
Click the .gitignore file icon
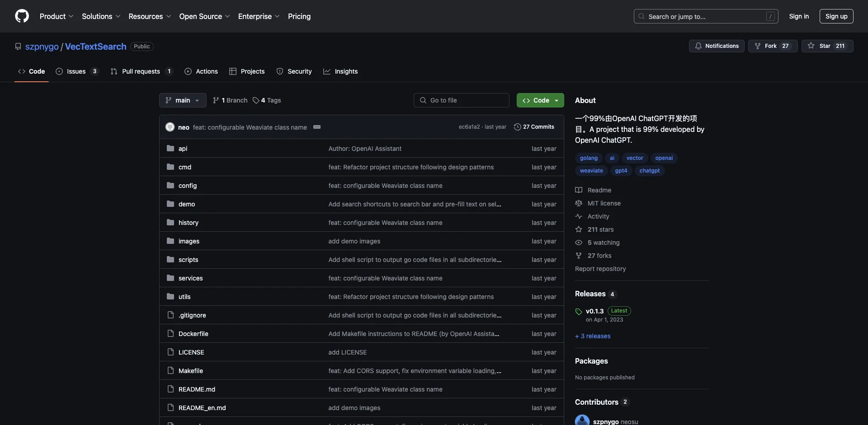[x=170, y=315]
